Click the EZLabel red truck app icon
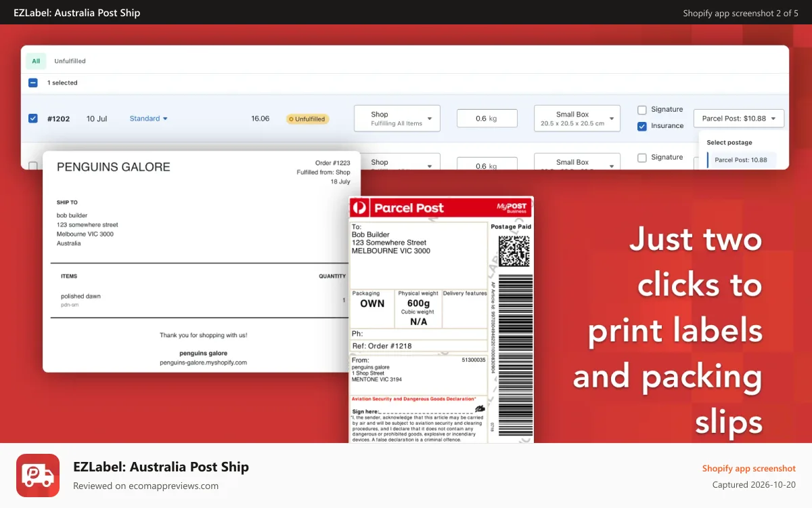 [38, 475]
